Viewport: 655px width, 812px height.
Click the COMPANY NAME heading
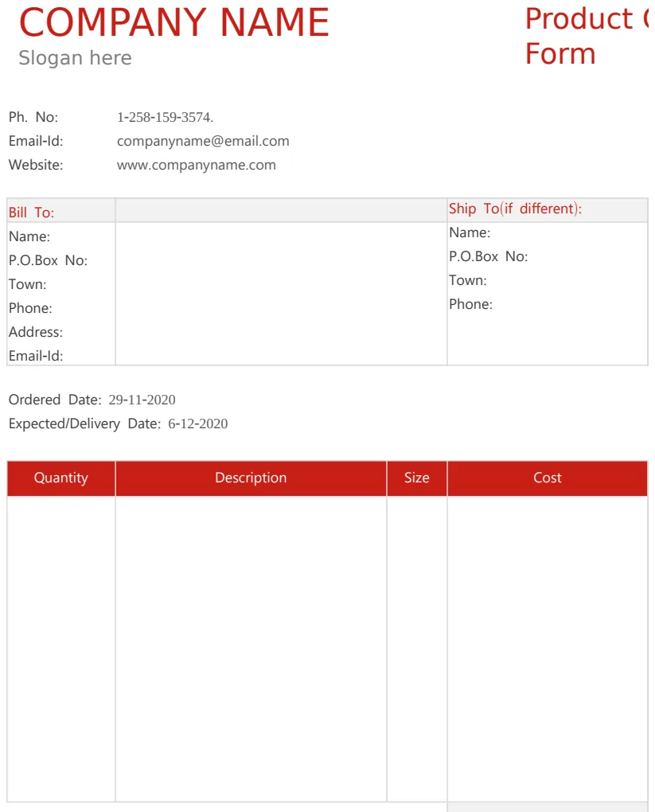[x=174, y=23]
